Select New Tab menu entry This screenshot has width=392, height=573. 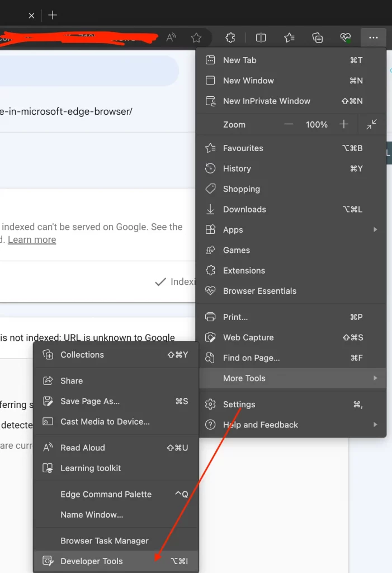tap(291, 60)
